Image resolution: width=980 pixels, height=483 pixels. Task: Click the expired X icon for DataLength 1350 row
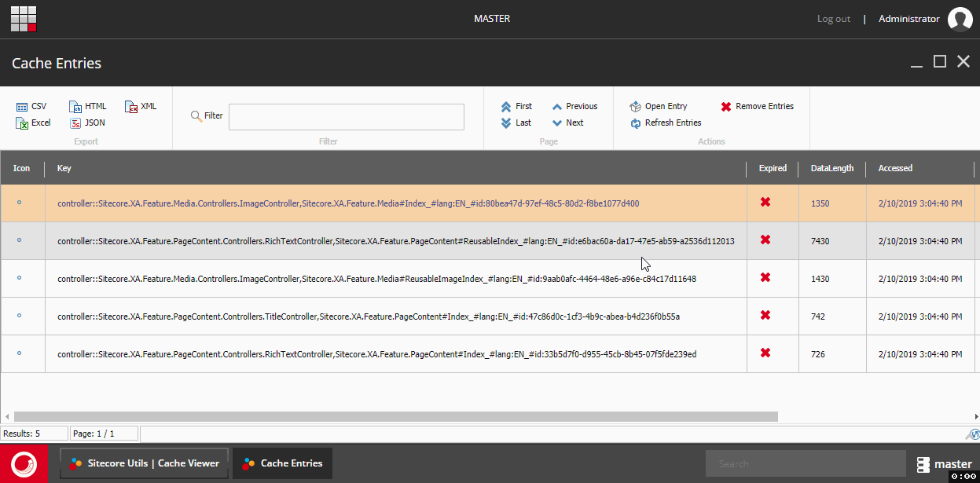click(765, 203)
